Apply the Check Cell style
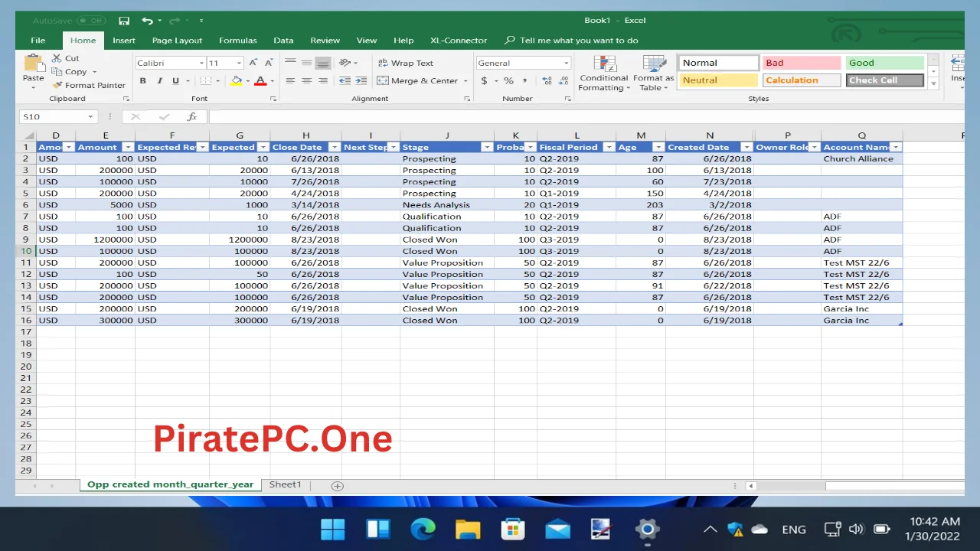Image resolution: width=980 pixels, height=551 pixels. [885, 80]
